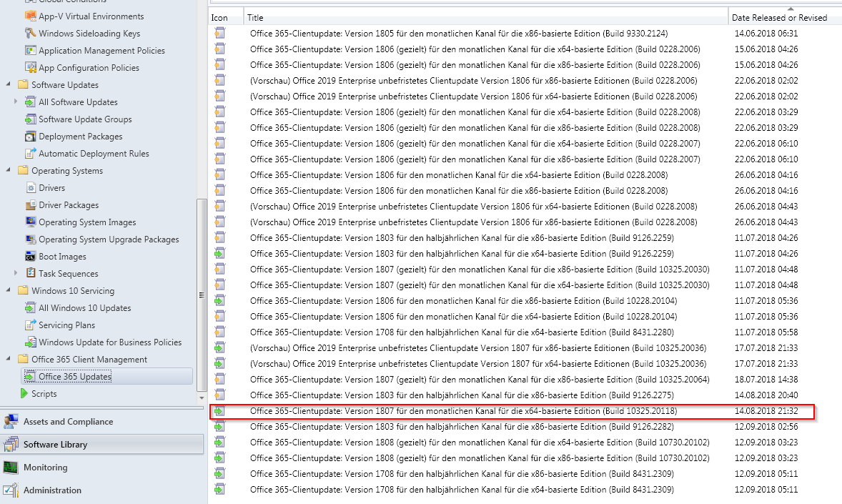Viewport: 842px width, 504px height.
Task: Click the Operating System Images icon
Action: pos(31,222)
